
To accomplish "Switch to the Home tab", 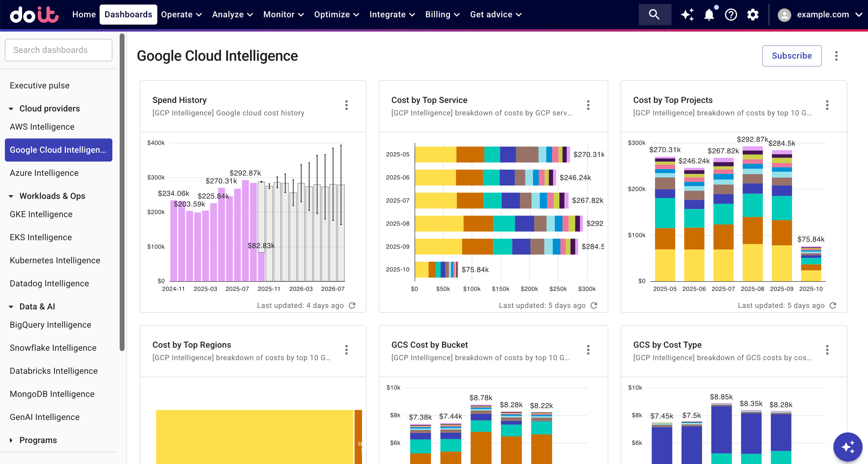I will [84, 14].
